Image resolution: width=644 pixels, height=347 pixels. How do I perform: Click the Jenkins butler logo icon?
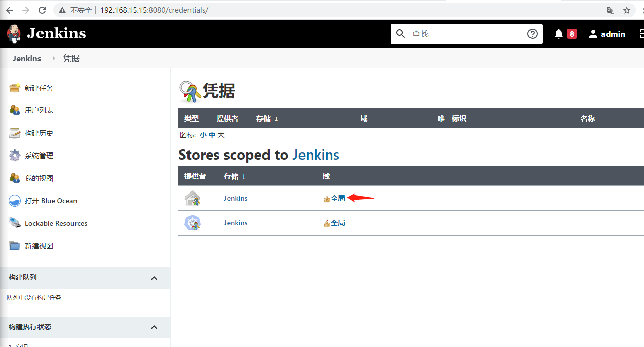pos(14,33)
